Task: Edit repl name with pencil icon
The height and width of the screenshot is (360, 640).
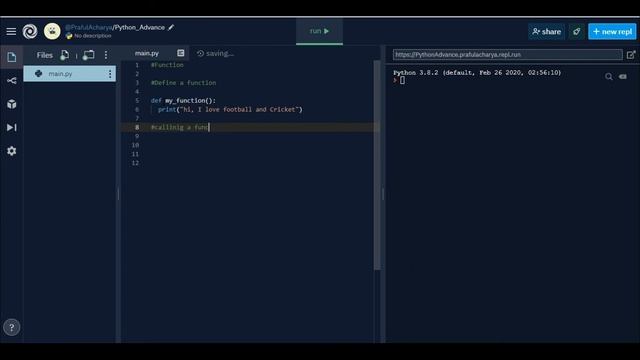Action: 171,27
